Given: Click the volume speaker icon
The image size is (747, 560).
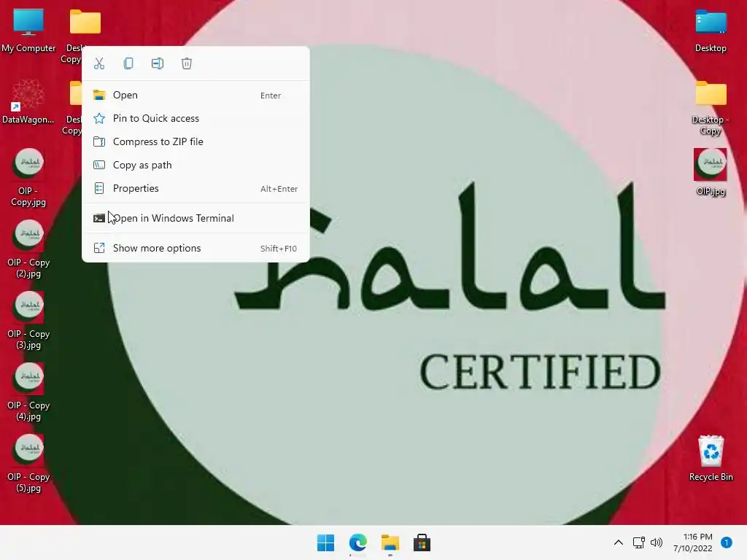Looking at the screenshot, I should point(657,542).
